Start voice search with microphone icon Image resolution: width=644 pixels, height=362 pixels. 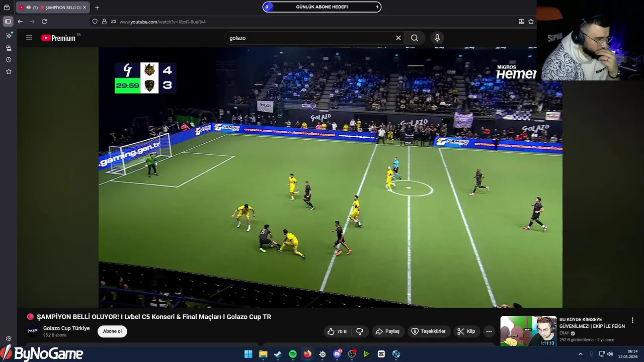pos(437,38)
